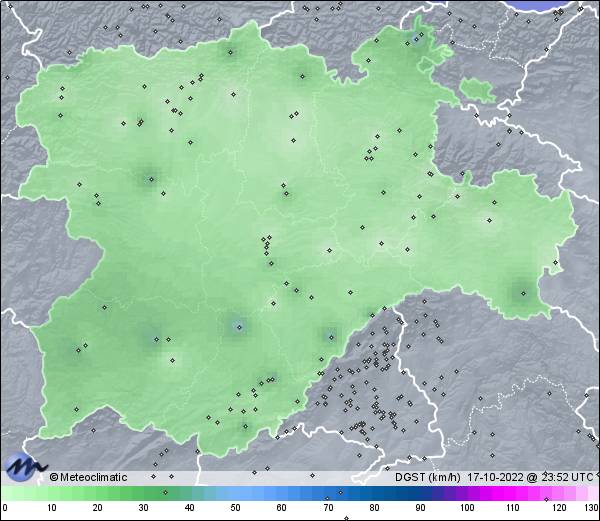This screenshot has height=521, width=600.
Task: Click the scale label 110
Action: (x=513, y=508)
